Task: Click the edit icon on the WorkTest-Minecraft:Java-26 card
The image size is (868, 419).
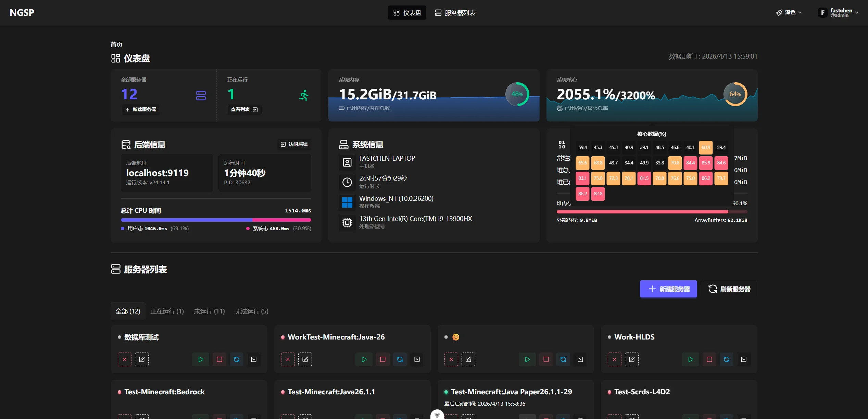Action: coord(305,359)
